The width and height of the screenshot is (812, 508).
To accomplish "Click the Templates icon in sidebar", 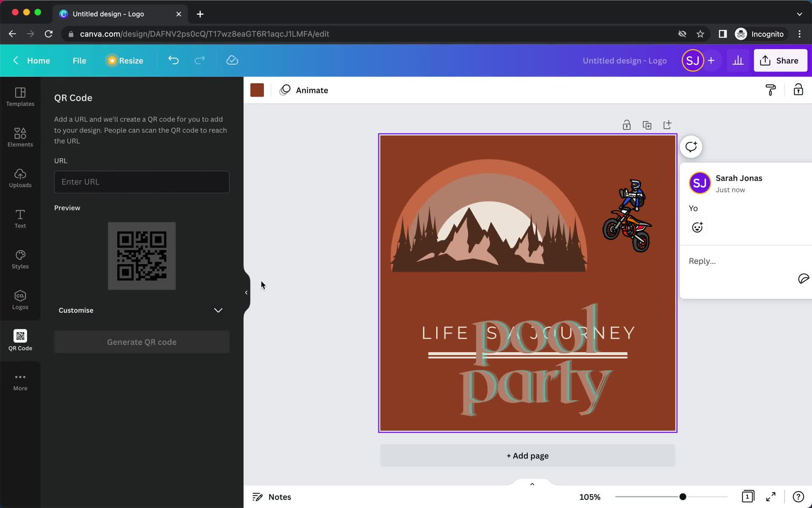I will click(x=20, y=96).
